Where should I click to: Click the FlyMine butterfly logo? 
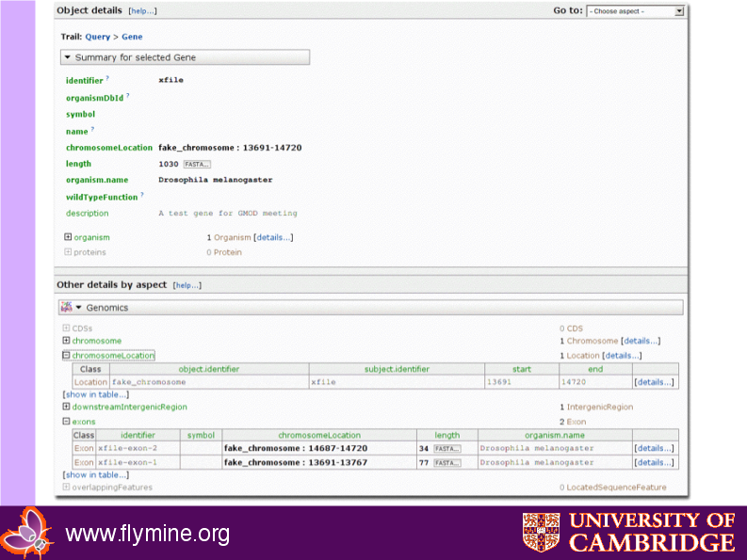[x=25, y=534]
